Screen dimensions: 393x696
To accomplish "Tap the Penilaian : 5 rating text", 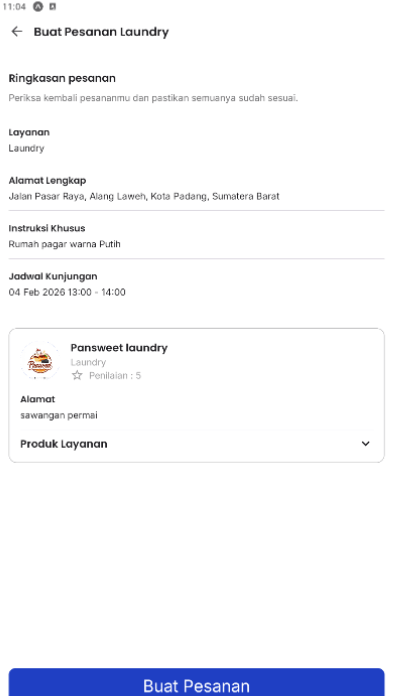I will click(x=115, y=376).
